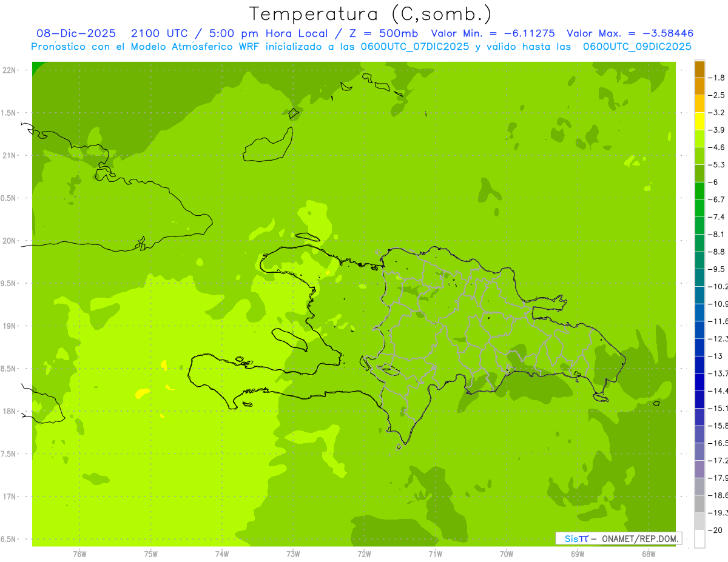This screenshot has width=728, height=562.
Task: Click the -7.4 legend value
Action: click(x=716, y=216)
